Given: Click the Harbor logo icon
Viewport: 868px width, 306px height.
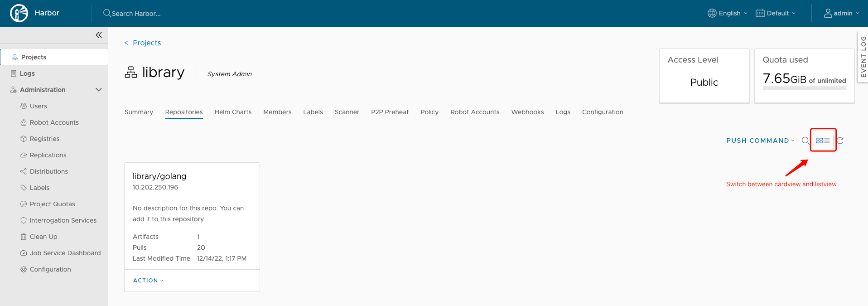Looking at the screenshot, I should (x=19, y=13).
